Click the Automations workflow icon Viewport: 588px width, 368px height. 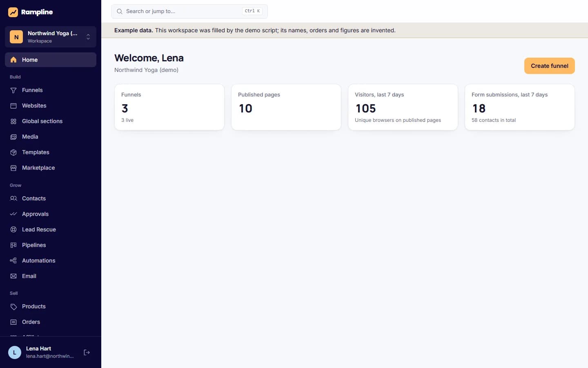point(13,260)
